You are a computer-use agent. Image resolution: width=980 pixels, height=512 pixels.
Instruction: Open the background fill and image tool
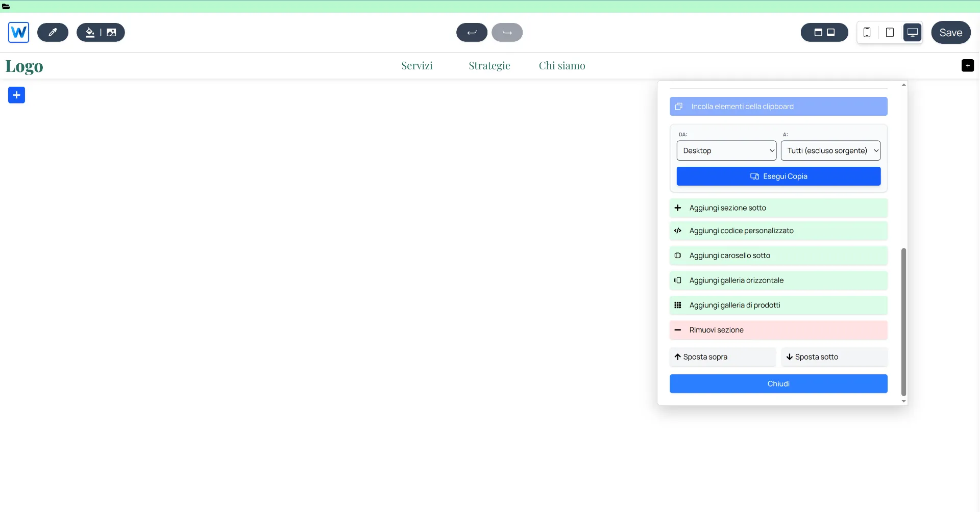click(101, 33)
